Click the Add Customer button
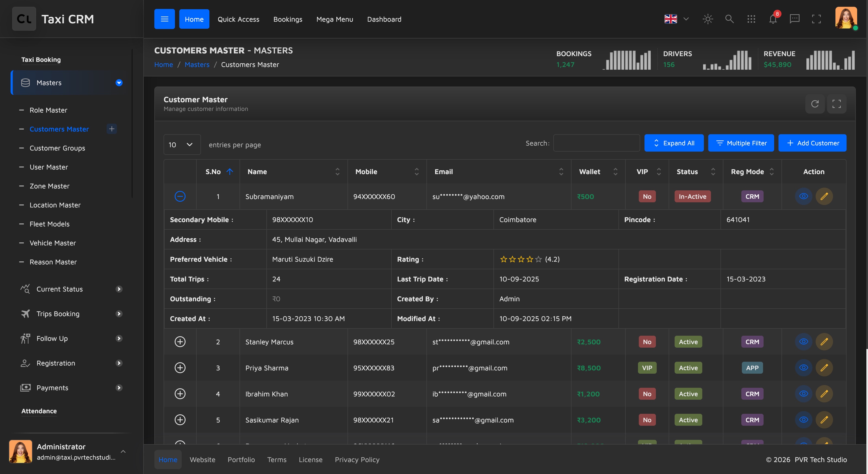 (x=812, y=143)
